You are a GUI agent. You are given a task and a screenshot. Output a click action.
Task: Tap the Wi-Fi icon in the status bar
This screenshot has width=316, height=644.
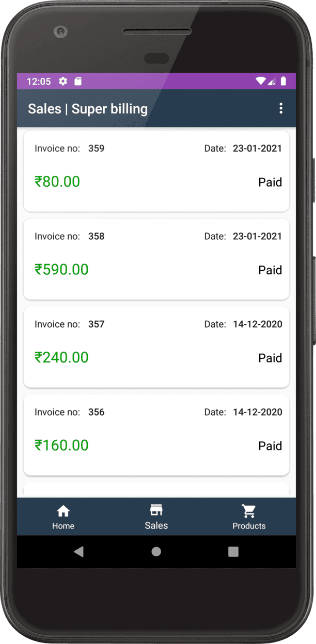click(260, 81)
